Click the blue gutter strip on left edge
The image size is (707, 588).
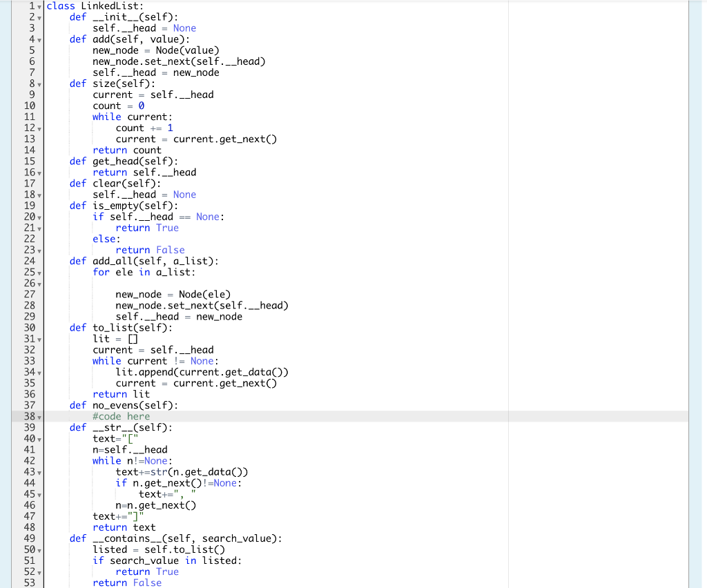(3, 276)
